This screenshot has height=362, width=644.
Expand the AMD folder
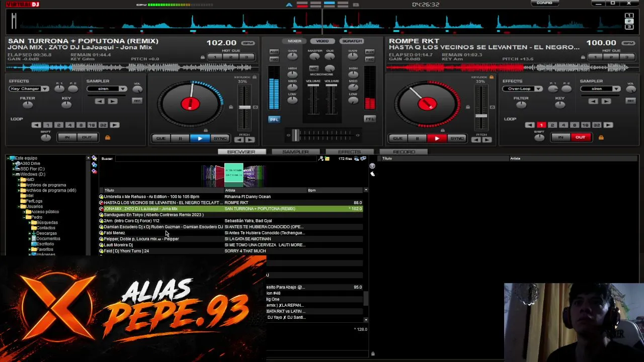point(19,179)
